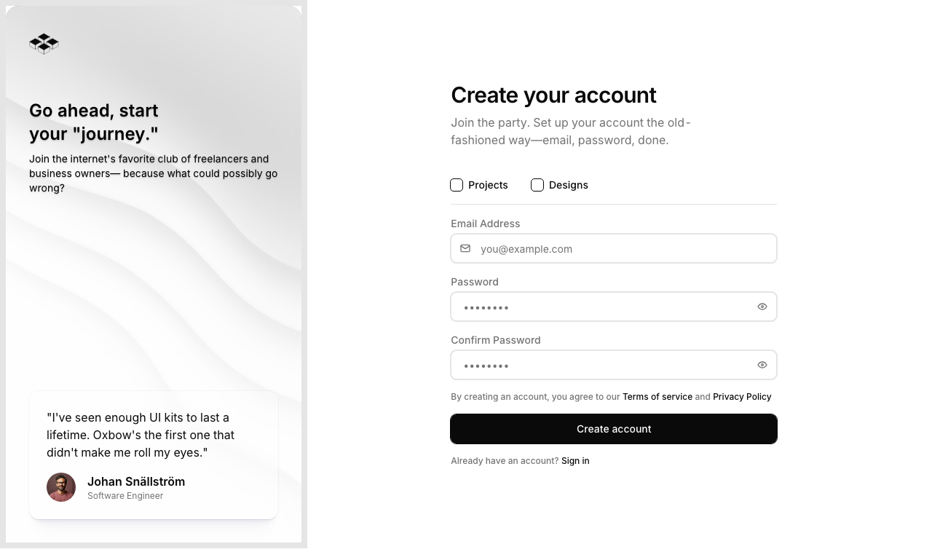Viewport: 932px width, 560px height.
Task: Click the Create your account heading
Action: coord(553,95)
